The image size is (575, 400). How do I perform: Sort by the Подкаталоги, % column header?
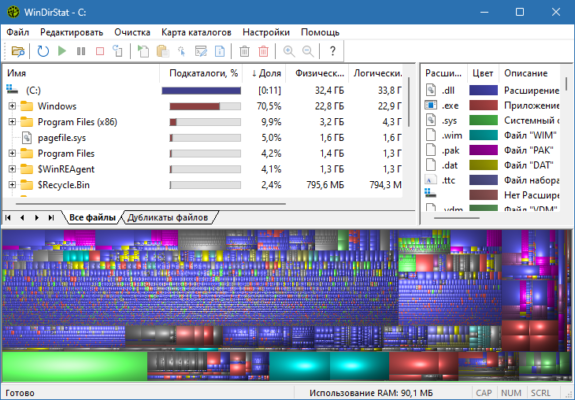[x=201, y=73]
